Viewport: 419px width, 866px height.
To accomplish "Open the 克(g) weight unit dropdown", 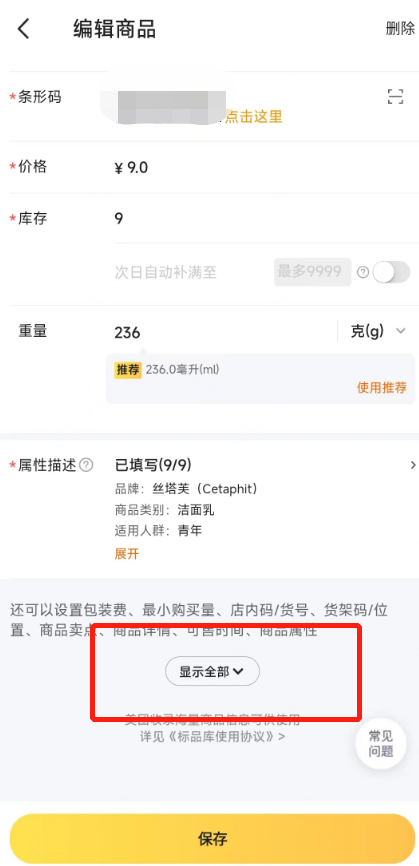I will tap(379, 331).
